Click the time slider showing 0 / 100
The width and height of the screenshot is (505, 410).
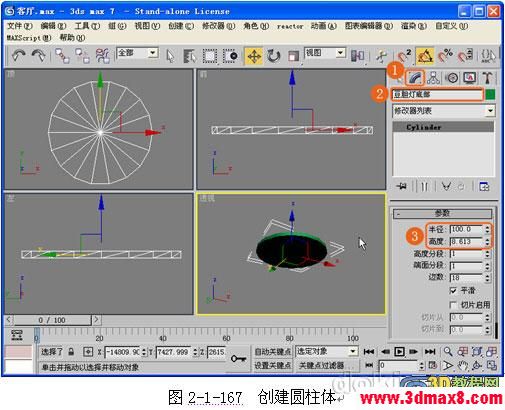[52, 320]
